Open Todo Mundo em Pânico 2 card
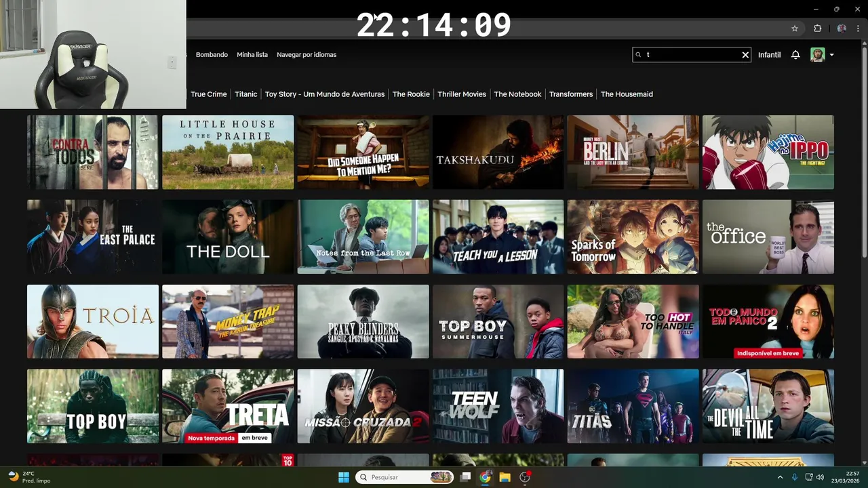The width and height of the screenshot is (868, 488). point(768,321)
